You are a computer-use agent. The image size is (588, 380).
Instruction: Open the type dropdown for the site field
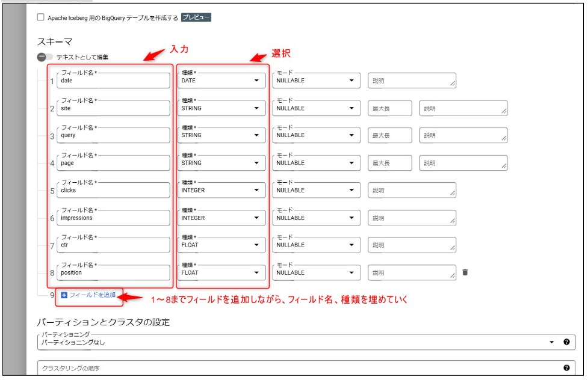coord(221,108)
